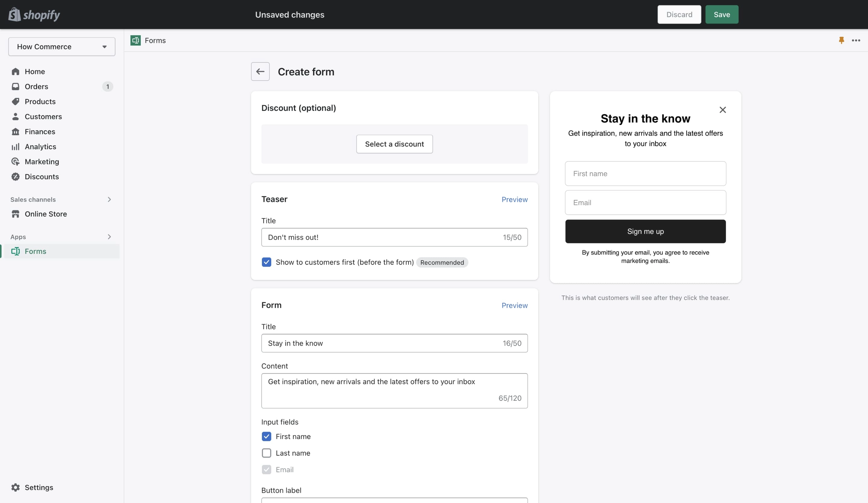The height and width of the screenshot is (503, 868).
Task: Expand the Apps section chevron
Action: click(x=109, y=237)
